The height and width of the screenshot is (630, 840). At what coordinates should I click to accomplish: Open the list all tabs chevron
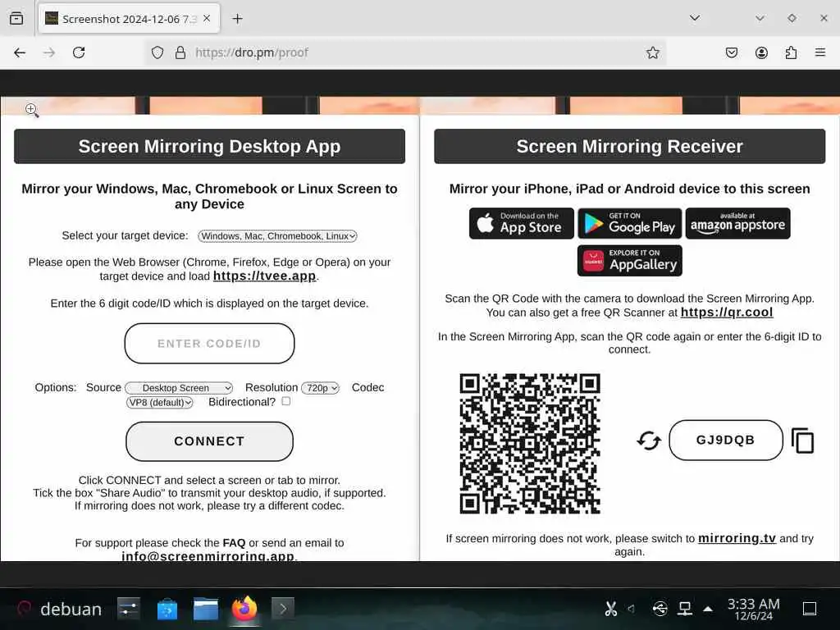point(694,18)
